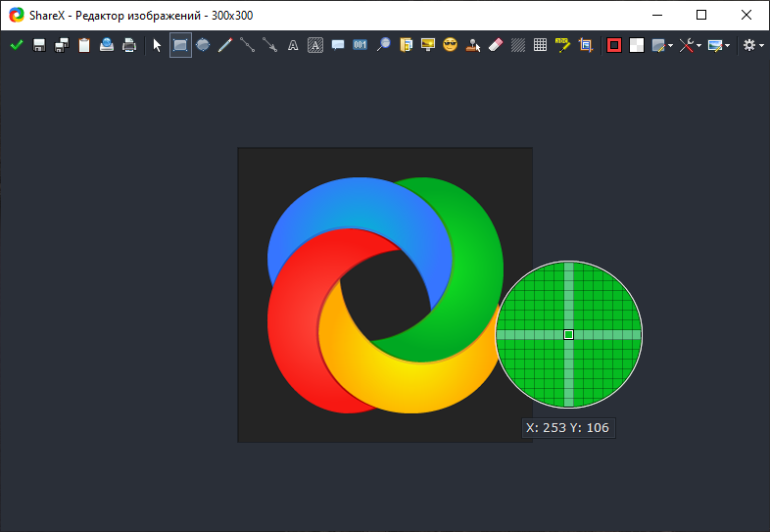
Task: Copy image to clipboard
Action: 84,45
